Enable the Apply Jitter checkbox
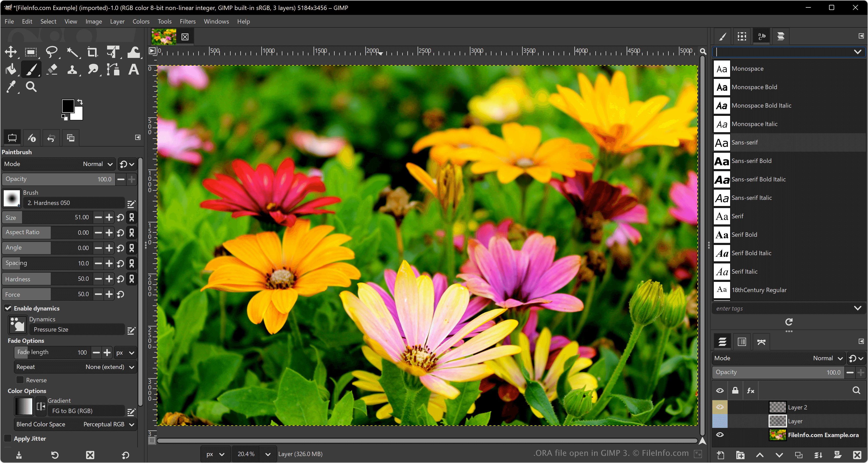The width and height of the screenshot is (868, 463). (8, 438)
